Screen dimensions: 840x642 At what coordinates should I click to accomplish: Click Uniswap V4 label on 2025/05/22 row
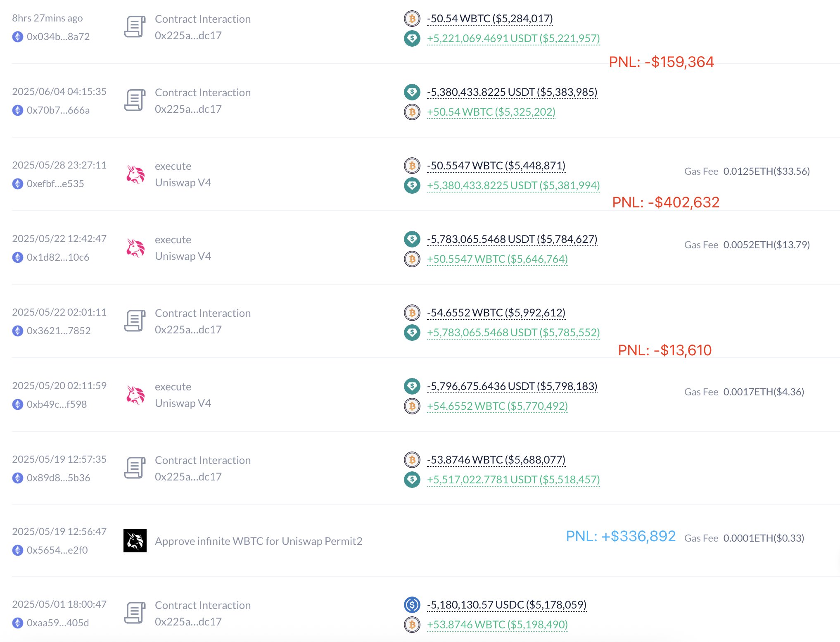[183, 256]
